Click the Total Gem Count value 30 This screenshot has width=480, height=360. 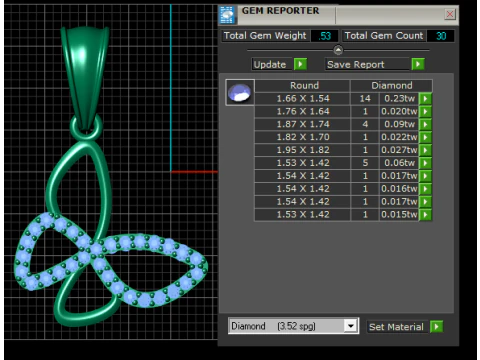tap(441, 36)
